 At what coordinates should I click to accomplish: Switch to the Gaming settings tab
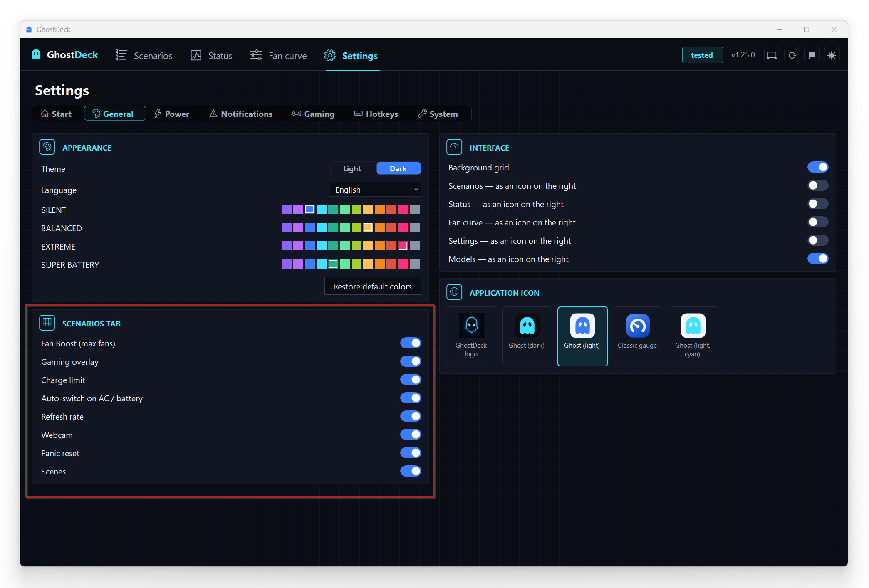coord(313,114)
